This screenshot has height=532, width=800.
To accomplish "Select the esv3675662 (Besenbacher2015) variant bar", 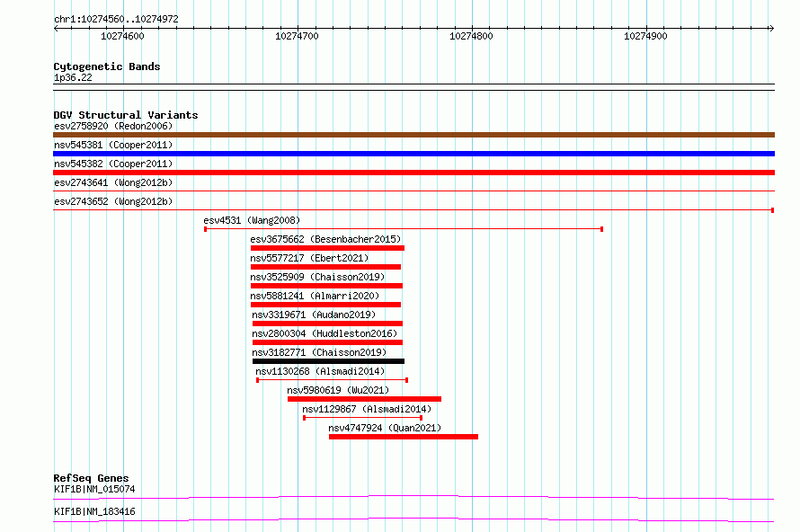I will 327,248.
